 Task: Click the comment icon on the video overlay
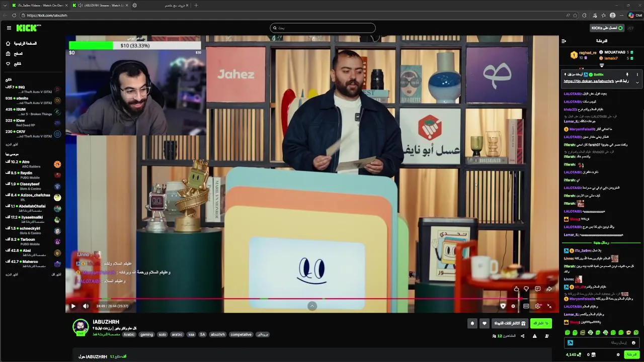point(537,289)
